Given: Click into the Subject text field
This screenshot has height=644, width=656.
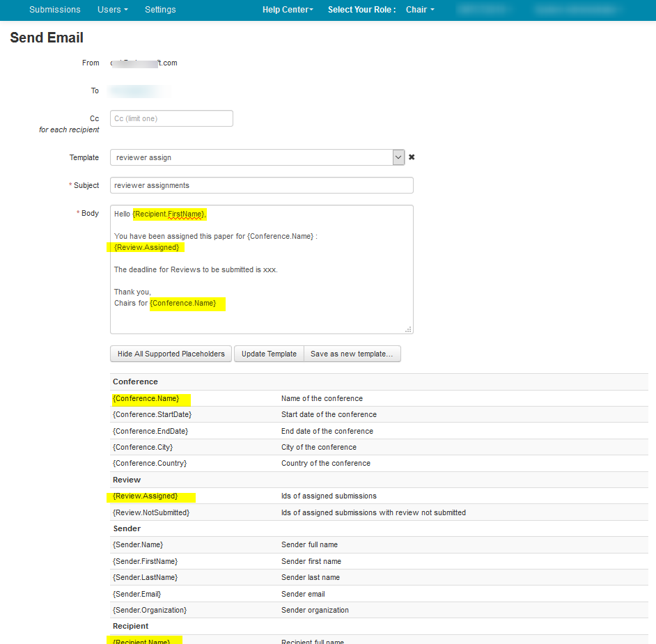Looking at the screenshot, I should 261,185.
